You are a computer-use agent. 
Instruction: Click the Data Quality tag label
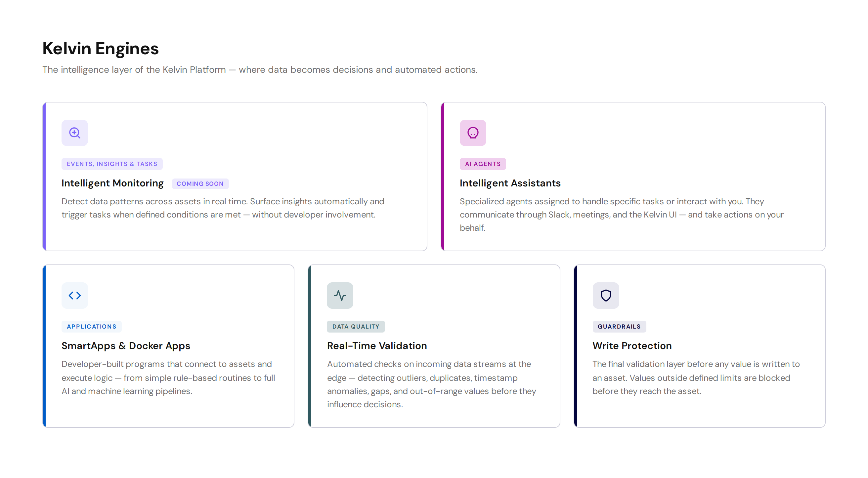356,327
